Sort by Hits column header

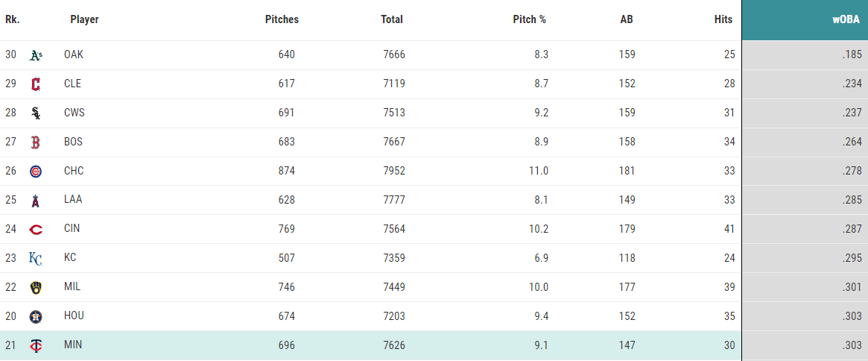(723, 19)
